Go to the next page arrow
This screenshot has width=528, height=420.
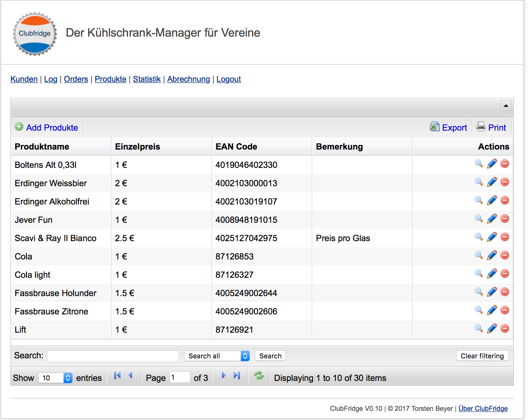224,376
